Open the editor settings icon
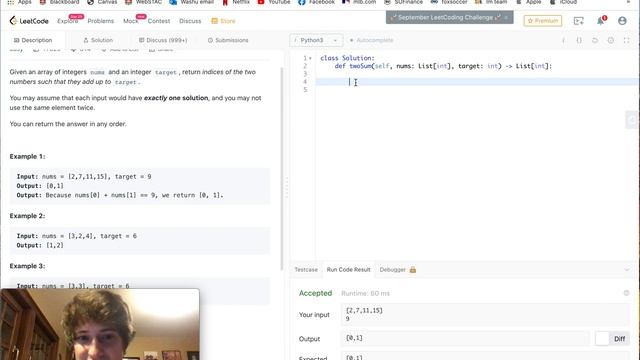 click(x=611, y=40)
